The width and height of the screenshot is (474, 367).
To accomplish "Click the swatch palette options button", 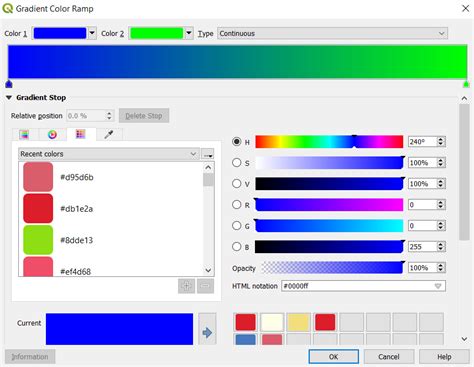I will 208,154.
